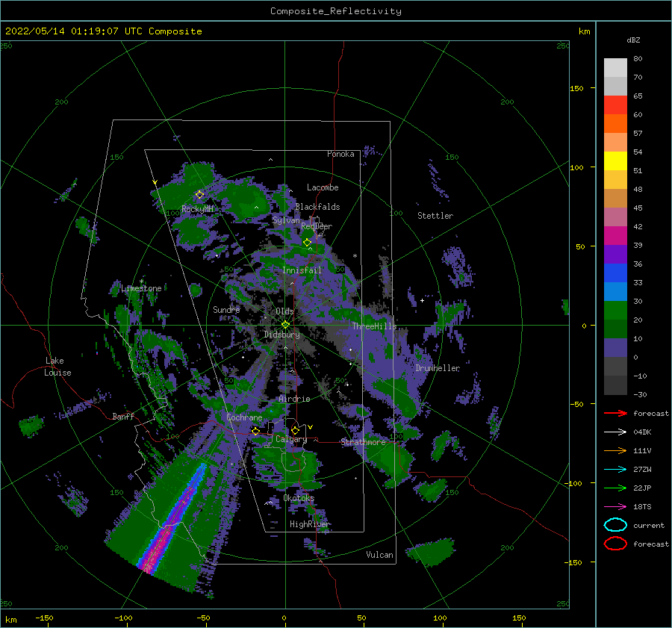Click the green 22JP arrow icon
This screenshot has height=628, width=672.
pyautogui.click(x=615, y=488)
